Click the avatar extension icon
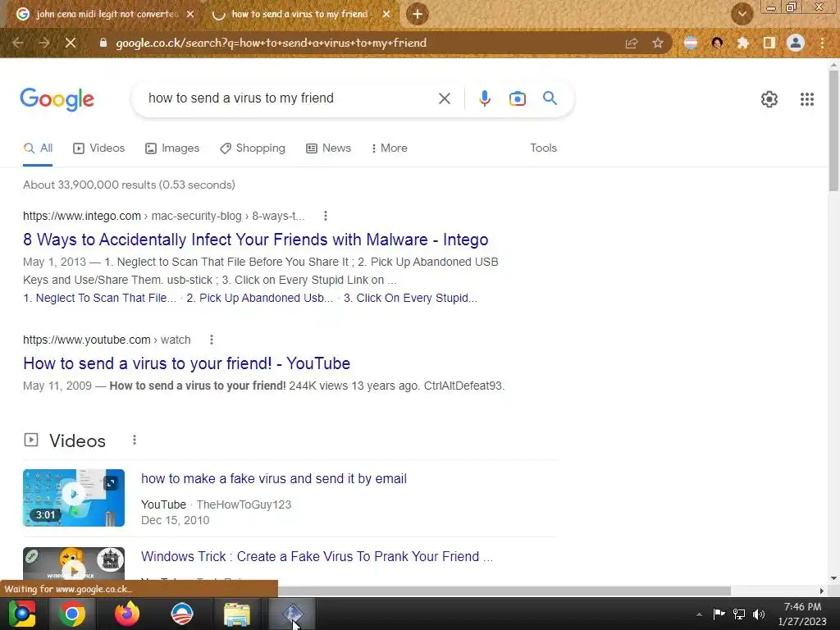The image size is (840, 630). point(717,43)
